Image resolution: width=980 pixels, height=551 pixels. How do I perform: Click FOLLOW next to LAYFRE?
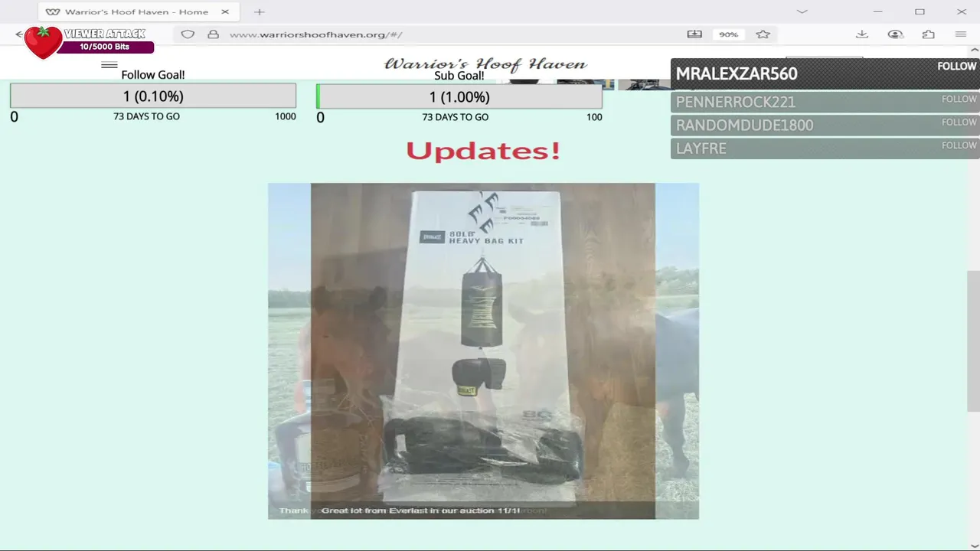959,145
